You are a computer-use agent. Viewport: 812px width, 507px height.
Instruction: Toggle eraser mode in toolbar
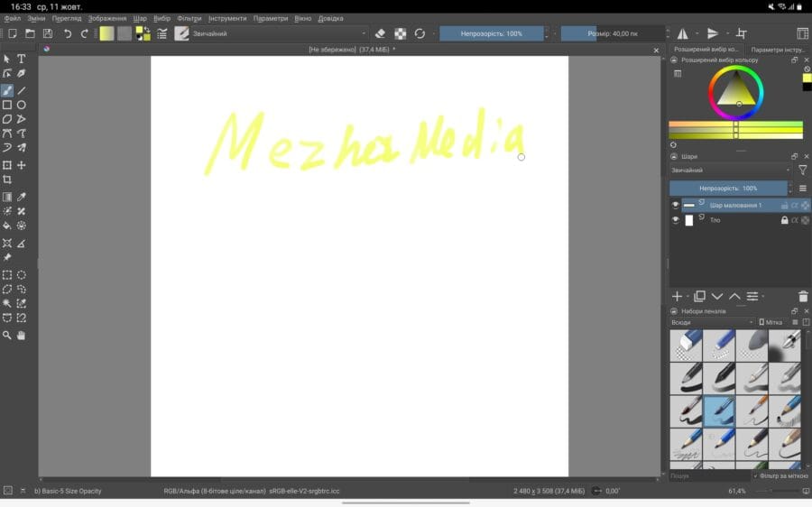[380, 33]
